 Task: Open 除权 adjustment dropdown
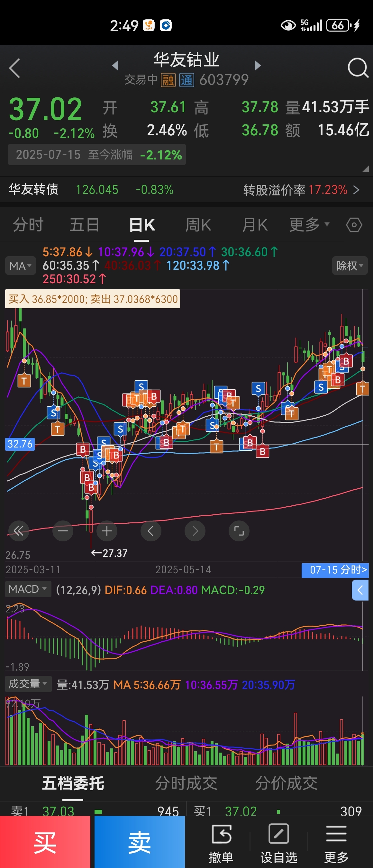coord(350,266)
